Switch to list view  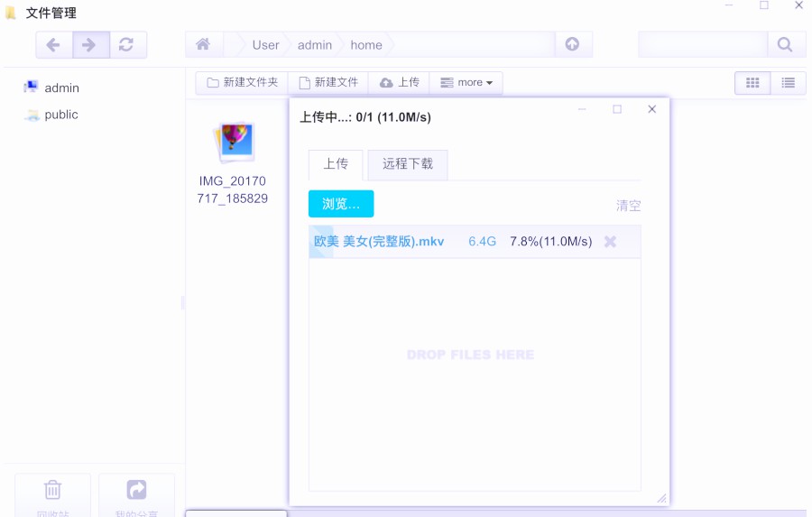789,83
